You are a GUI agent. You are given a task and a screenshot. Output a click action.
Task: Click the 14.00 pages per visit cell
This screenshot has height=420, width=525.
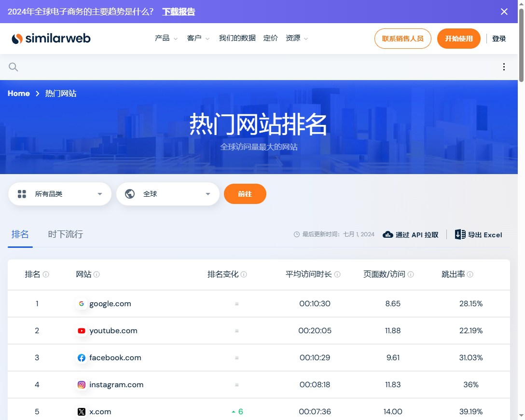(x=393, y=412)
